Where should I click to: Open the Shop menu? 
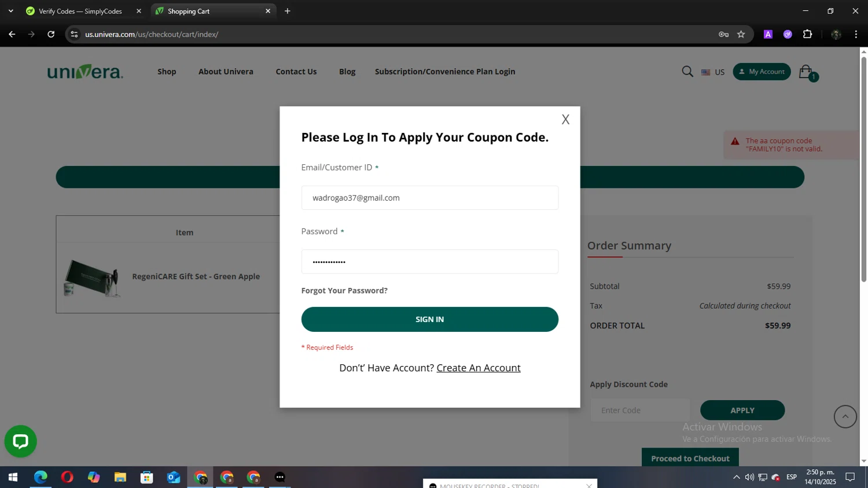[167, 72]
